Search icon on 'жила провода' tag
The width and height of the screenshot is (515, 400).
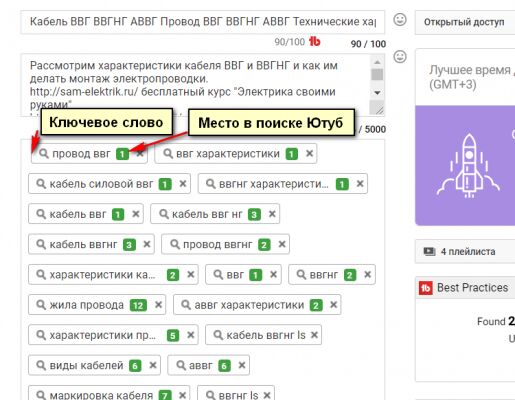[41, 305]
